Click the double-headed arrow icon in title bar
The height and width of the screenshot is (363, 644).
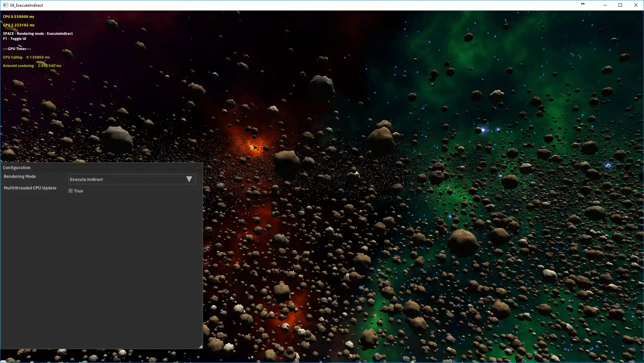click(583, 4)
